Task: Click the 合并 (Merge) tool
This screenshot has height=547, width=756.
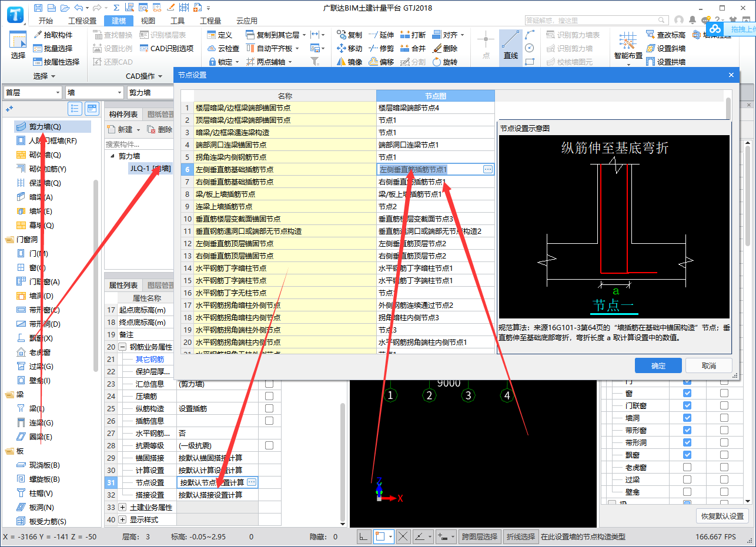Action: (x=413, y=49)
